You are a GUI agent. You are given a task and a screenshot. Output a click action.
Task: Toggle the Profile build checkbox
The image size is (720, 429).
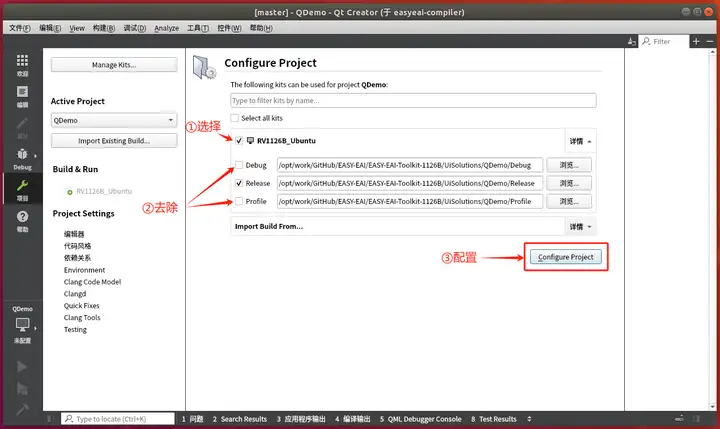tap(239, 201)
